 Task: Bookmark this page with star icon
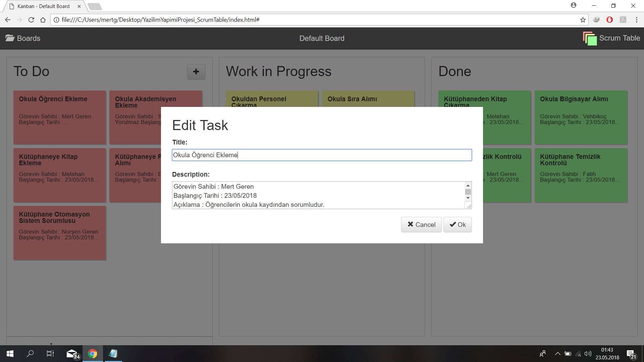(x=583, y=20)
